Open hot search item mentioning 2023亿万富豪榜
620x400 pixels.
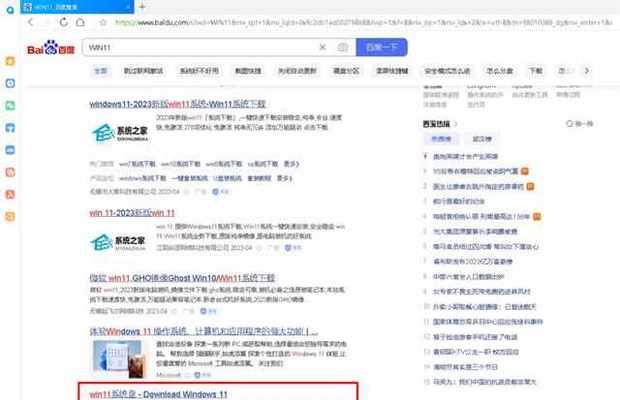473,262
